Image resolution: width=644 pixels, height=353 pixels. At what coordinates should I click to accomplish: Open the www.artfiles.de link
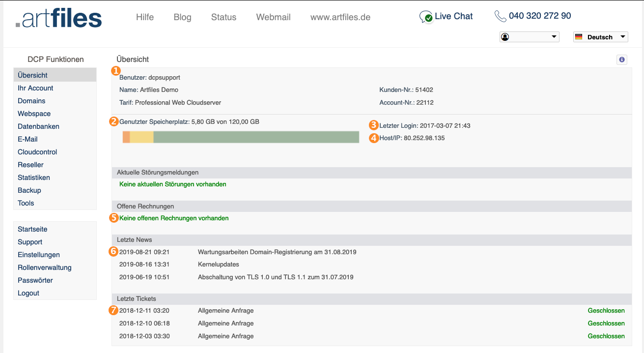[x=340, y=17]
